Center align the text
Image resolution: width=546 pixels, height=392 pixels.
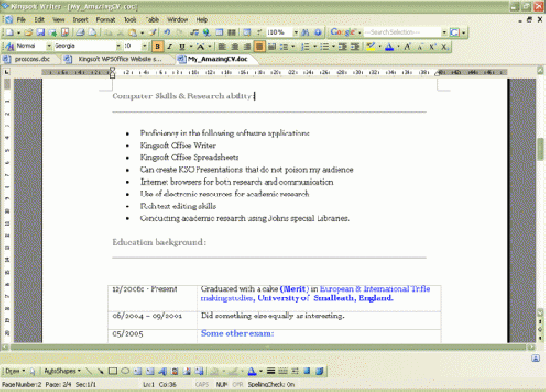(235, 46)
